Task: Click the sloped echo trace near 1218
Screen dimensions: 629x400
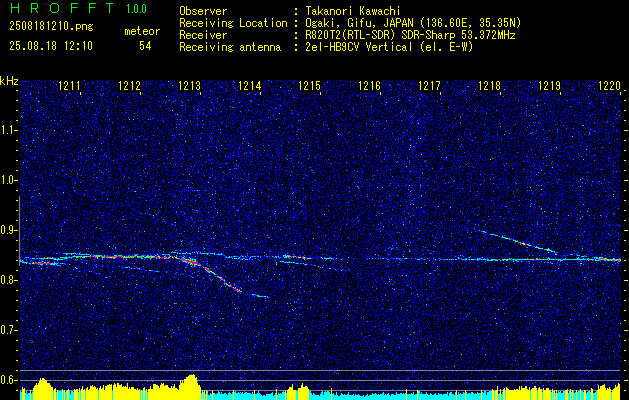Action: (518, 242)
